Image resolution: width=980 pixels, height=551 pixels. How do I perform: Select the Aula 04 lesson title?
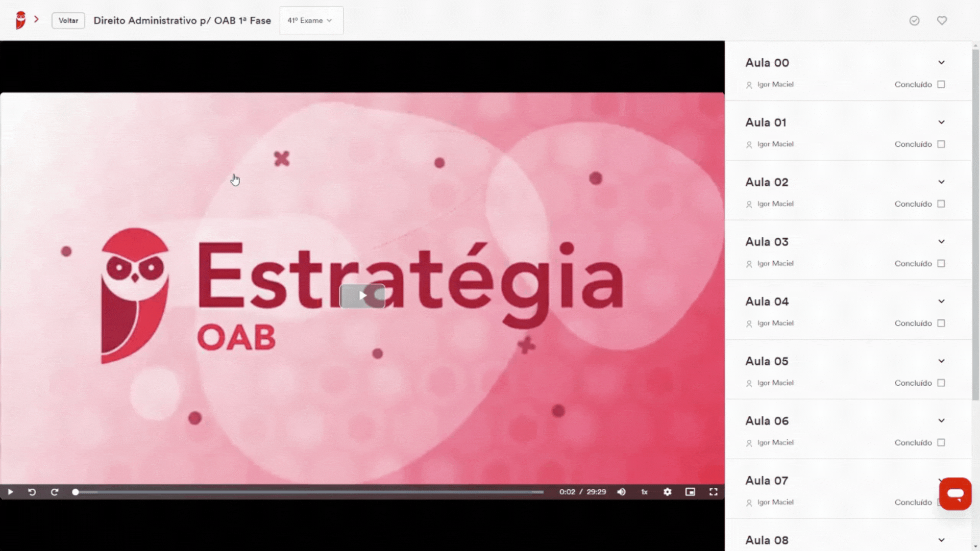click(767, 302)
